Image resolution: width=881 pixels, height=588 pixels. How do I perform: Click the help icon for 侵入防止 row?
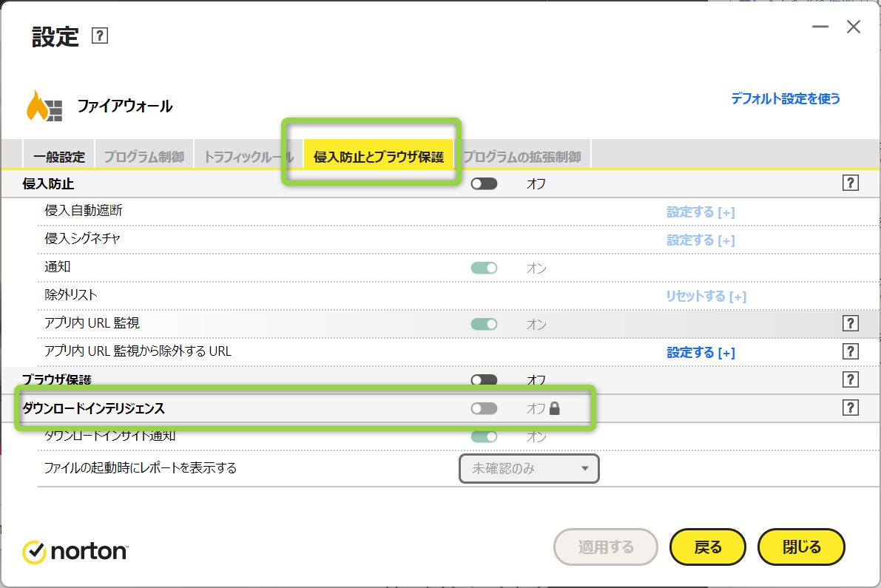pyautogui.click(x=850, y=183)
